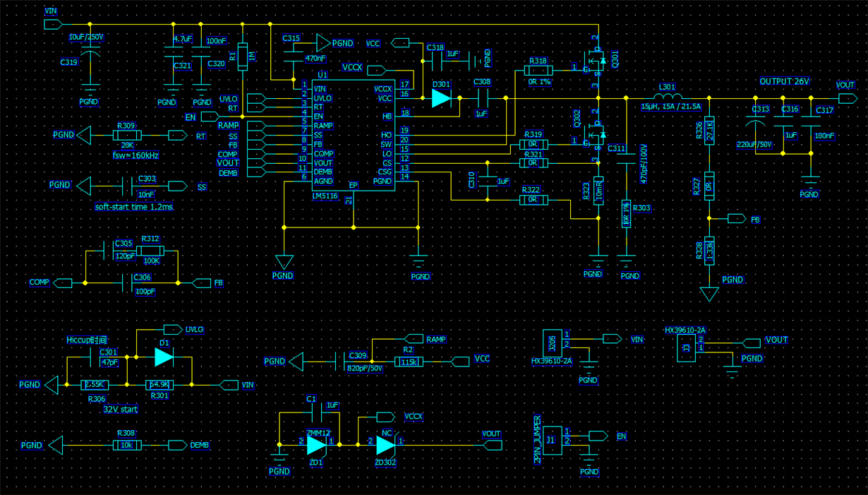Viewport: 868px width, 495px height.
Task: Select the R328 feedback resistor symbol
Action: (709, 251)
